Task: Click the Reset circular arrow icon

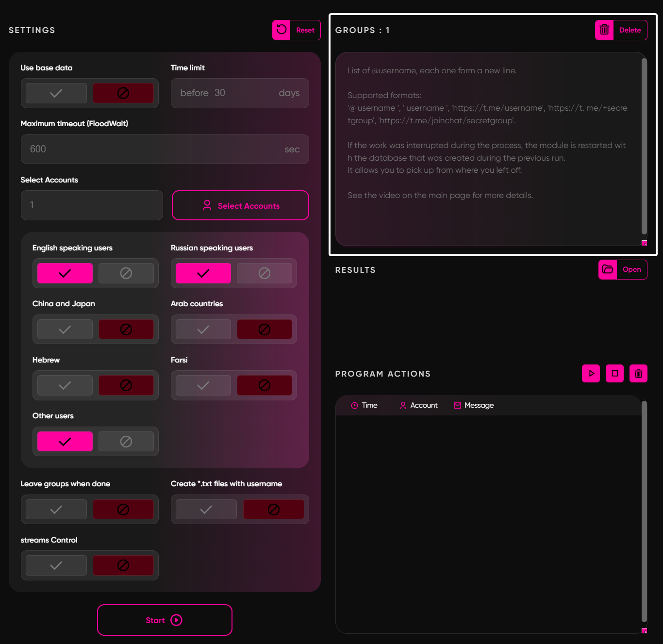Action: [282, 30]
